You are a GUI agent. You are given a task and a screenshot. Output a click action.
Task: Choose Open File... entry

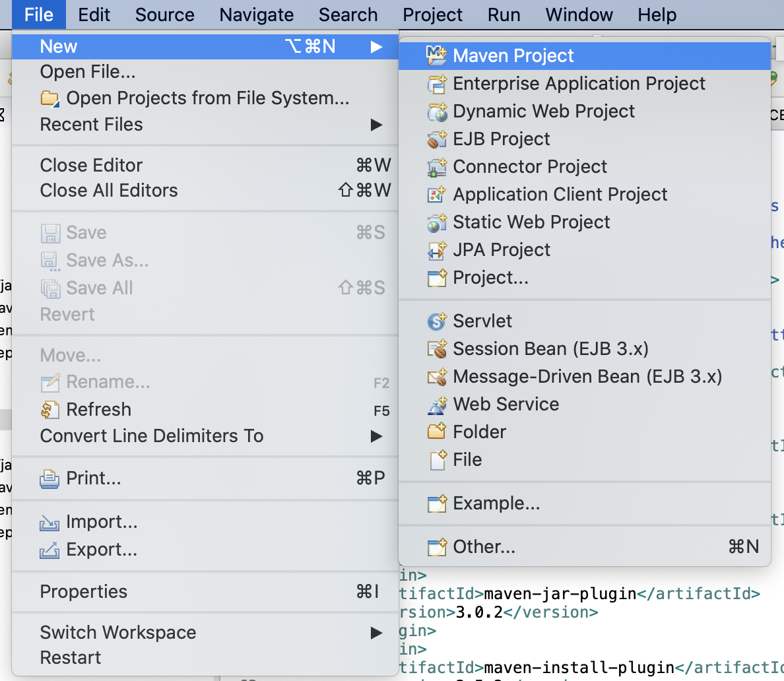click(x=205, y=72)
